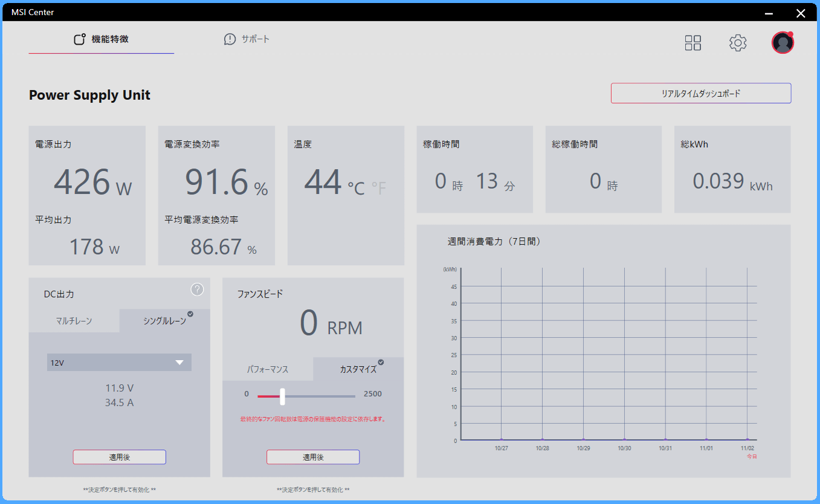The height and width of the screenshot is (504, 820).
Task: Click the 総稼働時間 card label
Action: click(575, 144)
